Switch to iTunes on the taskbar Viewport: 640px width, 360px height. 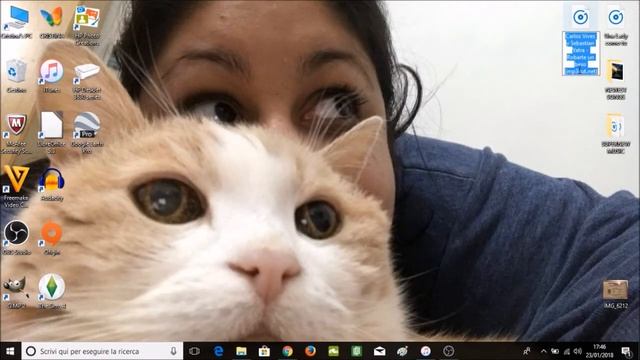[x=425, y=351]
